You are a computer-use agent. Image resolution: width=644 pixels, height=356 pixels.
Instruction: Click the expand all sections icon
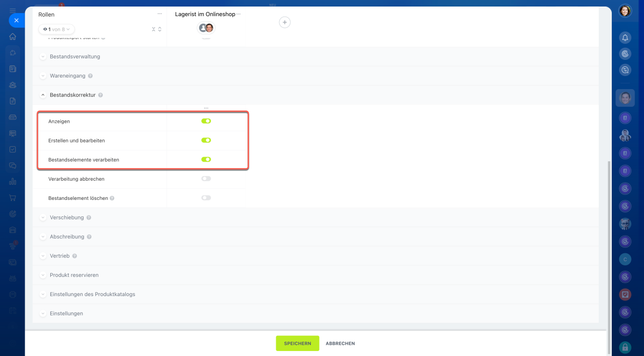point(160,29)
